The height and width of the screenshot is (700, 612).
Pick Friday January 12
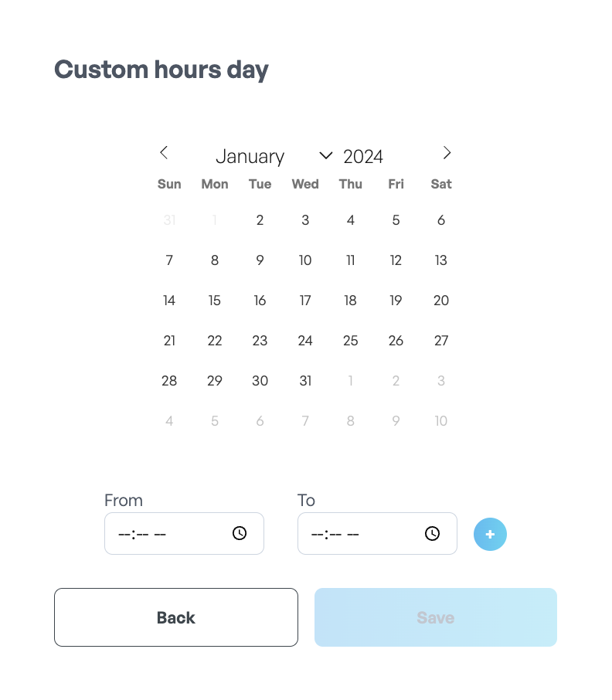tap(396, 260)
